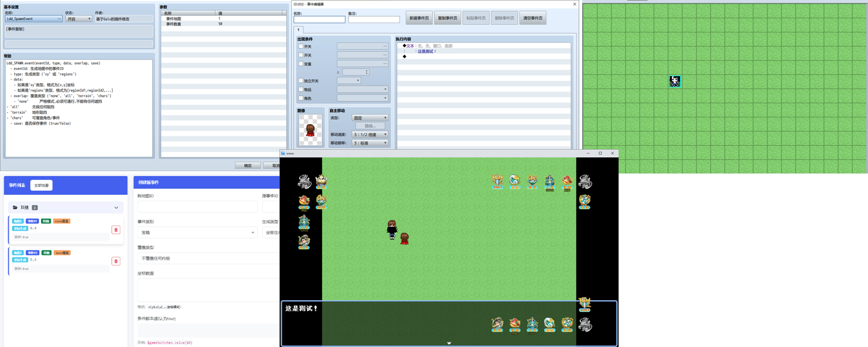The height and width of the screenshot is (347, 868).
Task: Select the 事件地图 parameter row
Action: (x=223, y=19)
